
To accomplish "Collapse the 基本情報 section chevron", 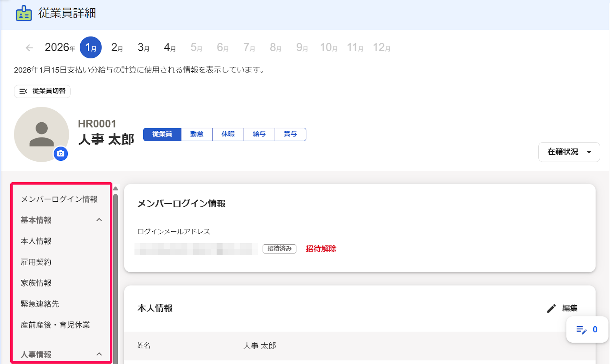I will (x=99, y=220).
